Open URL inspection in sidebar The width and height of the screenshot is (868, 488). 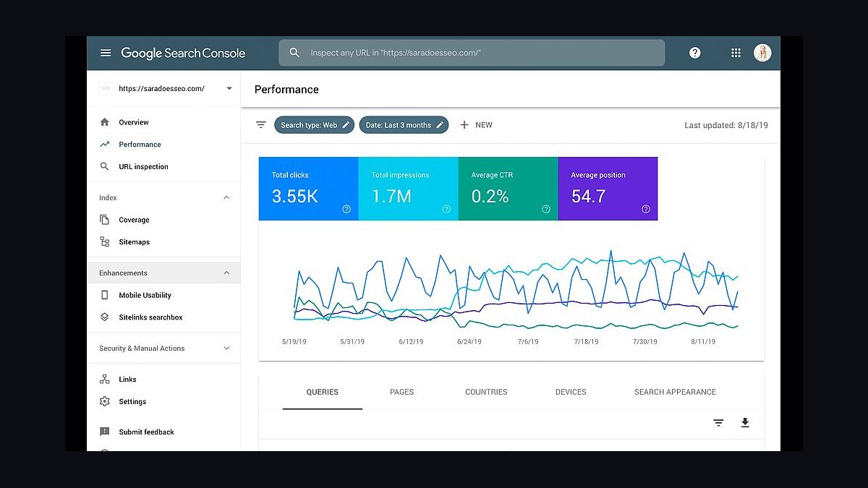(143, 166)
